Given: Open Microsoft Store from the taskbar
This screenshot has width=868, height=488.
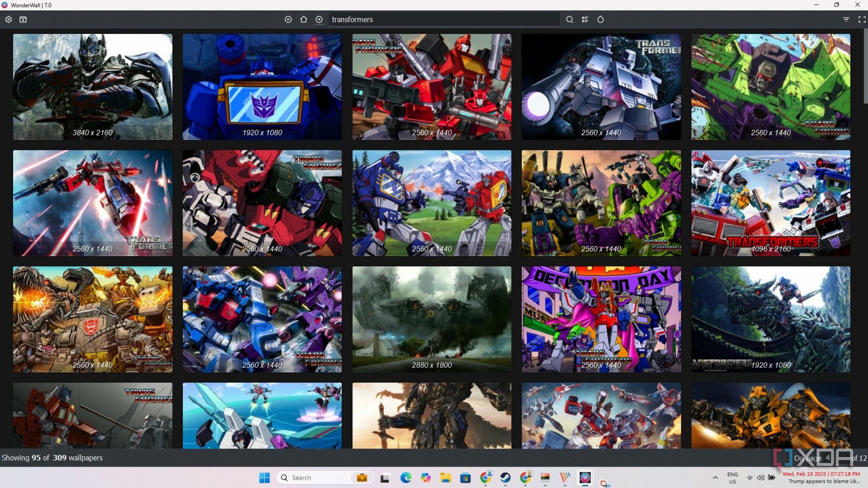Looking at the screenshot, I should click(465, 478).
